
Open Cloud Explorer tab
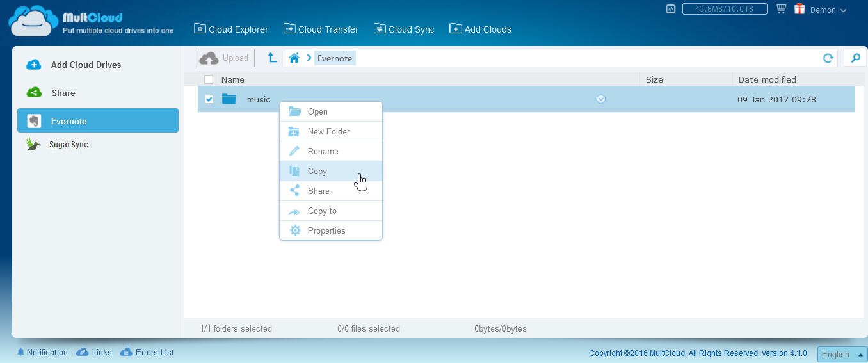(x=231, y=29)
